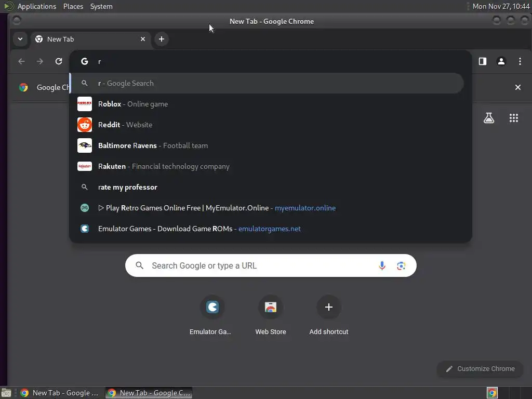Go back using the back arrow
This screenshot has height=399, width=532.
point(21,61)
